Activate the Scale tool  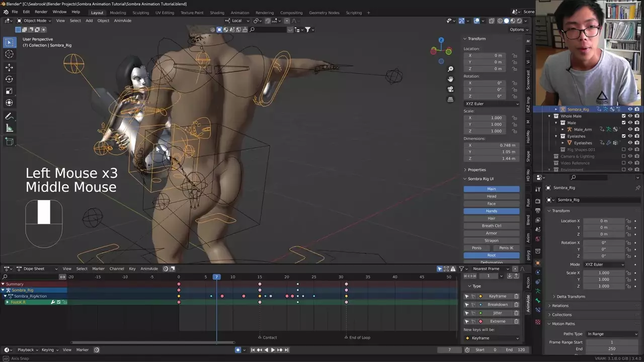point(9,91)
